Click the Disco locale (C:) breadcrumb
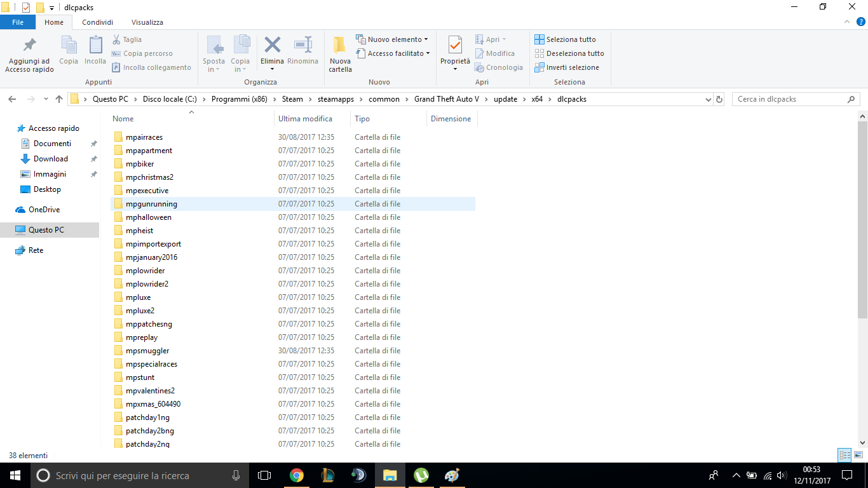Viewport: 868px width, 488px height. (x=169, y=99)
